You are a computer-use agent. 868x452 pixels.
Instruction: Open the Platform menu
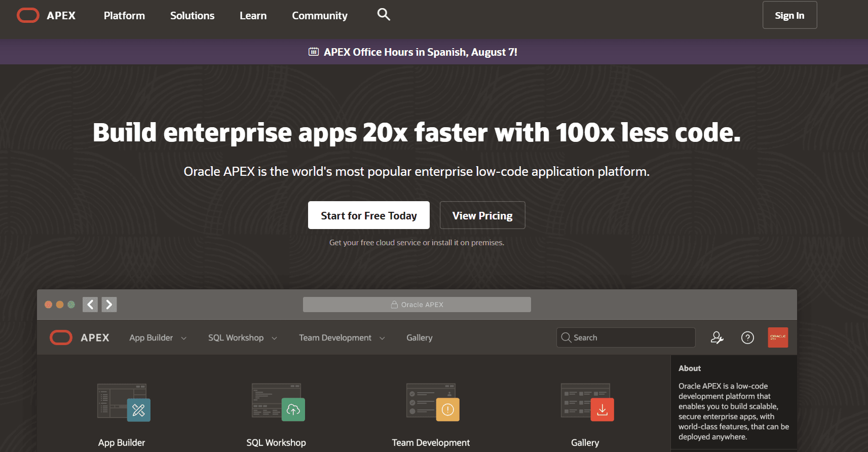pos(124,16)
